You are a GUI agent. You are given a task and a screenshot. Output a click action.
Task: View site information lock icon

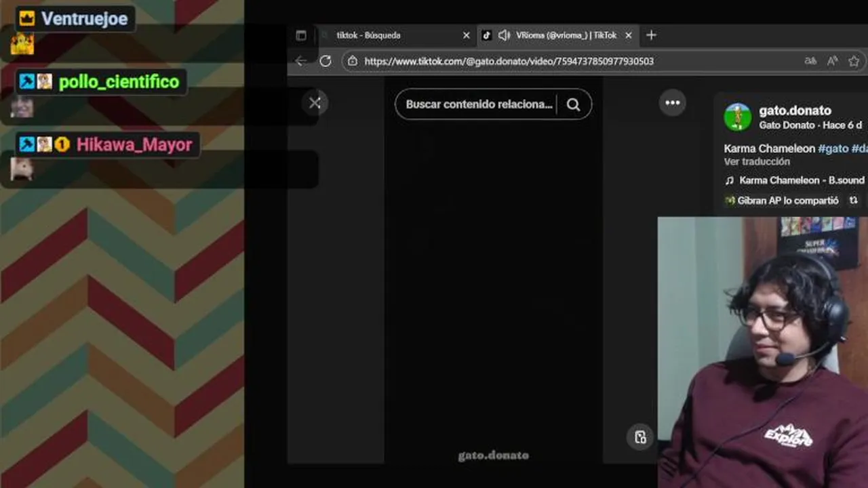pos(352,61)
